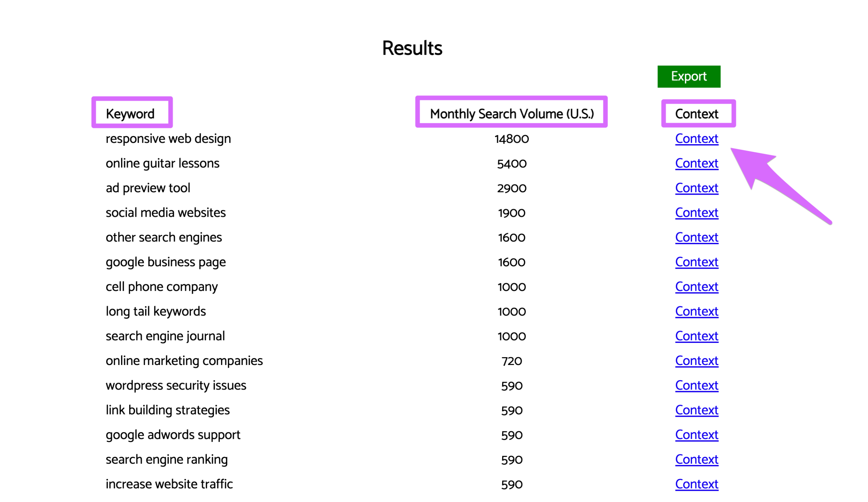Image resolution: width=868 pixels, height=502 pixels.
Task: Select keyword 'social media websites'
Action: (166, 213)
